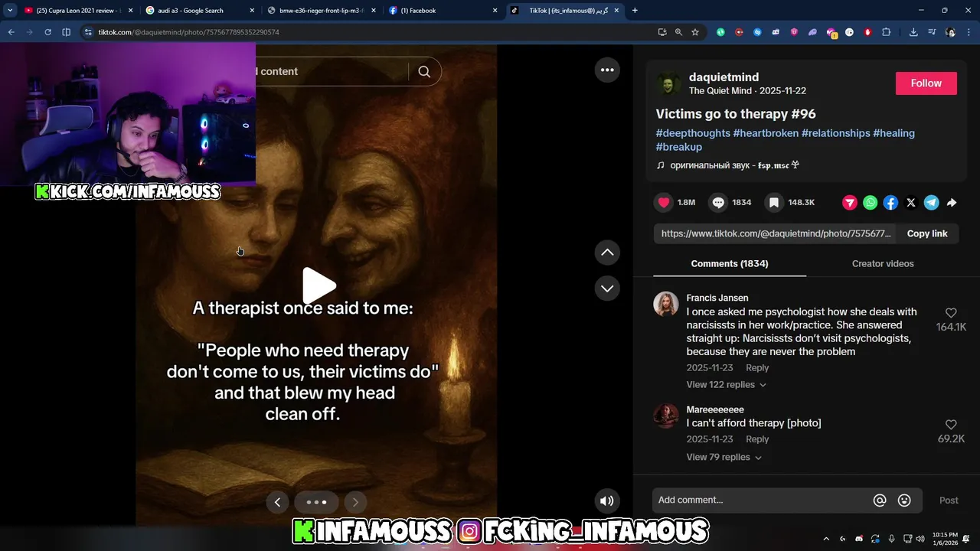This screenshot has width=980, height=551.
Task: Expand View 122 replies
Action: [726, 385]
